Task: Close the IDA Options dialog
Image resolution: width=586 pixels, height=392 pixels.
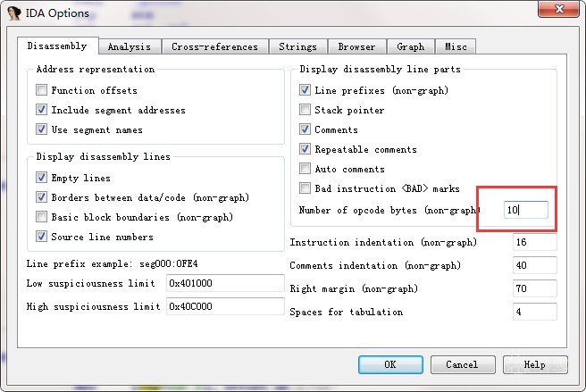Action: point(558,9)
